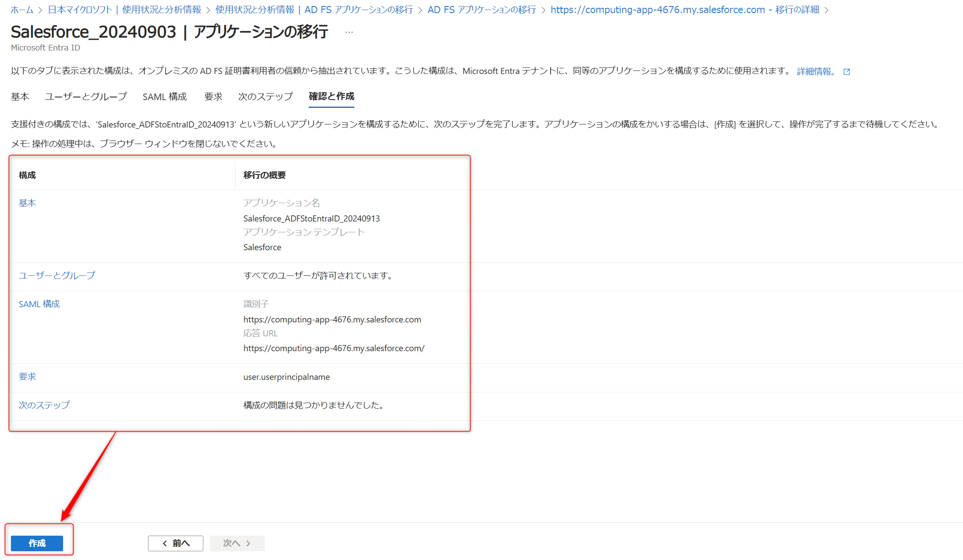
Task: Switch to the 基本 tab
Action: (20, 97)
